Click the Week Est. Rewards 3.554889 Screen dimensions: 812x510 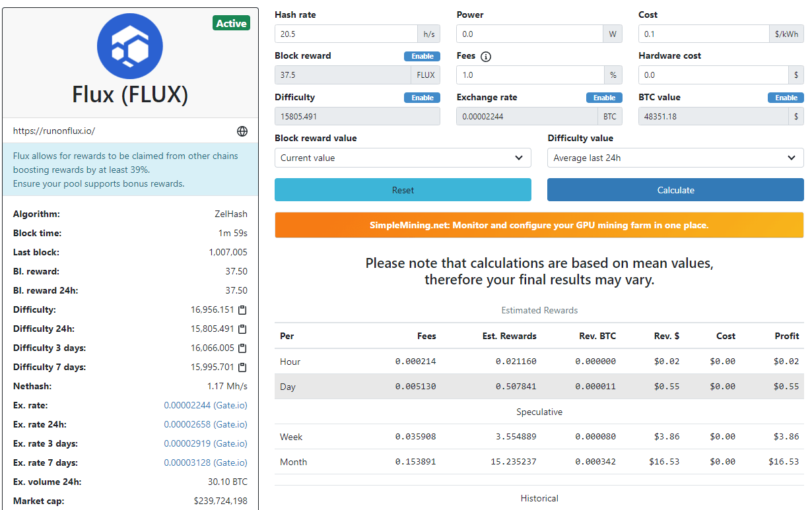click(x=516, y=437)
